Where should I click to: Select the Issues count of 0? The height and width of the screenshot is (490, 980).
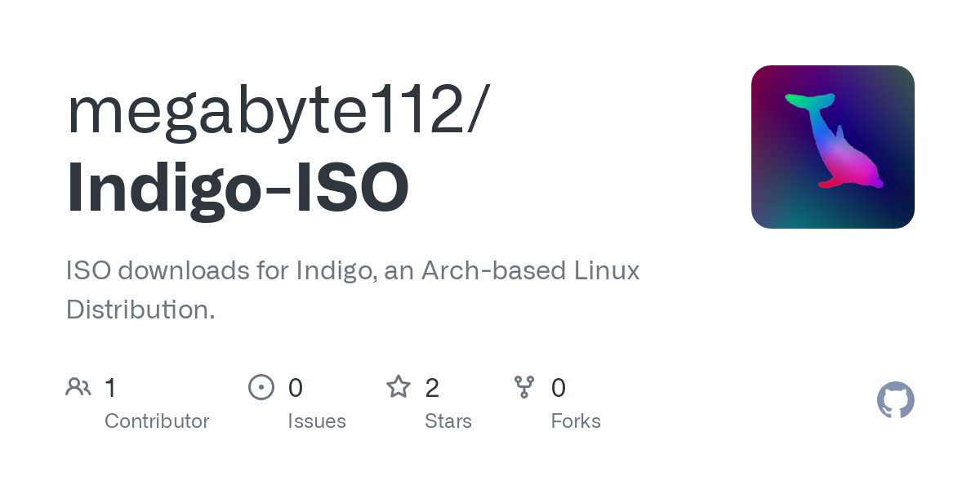[295, 388]
